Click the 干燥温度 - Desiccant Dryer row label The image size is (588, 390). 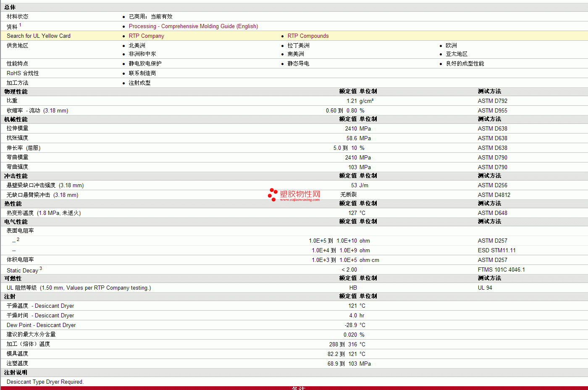pyautogui.click(x=40, y=306)
